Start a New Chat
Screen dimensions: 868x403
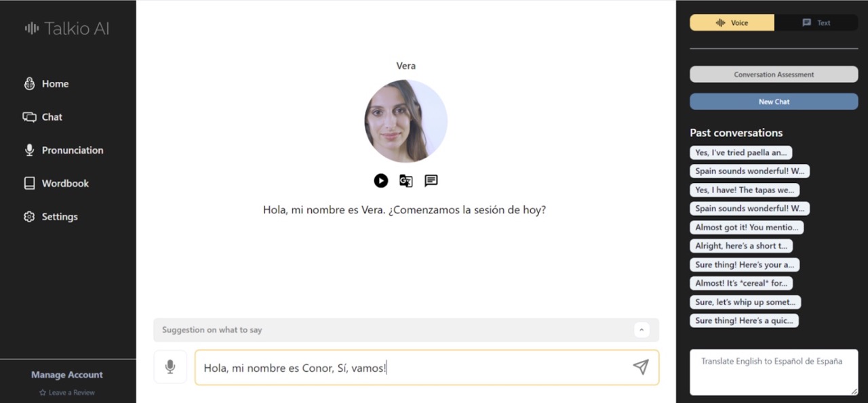(773, 101)
